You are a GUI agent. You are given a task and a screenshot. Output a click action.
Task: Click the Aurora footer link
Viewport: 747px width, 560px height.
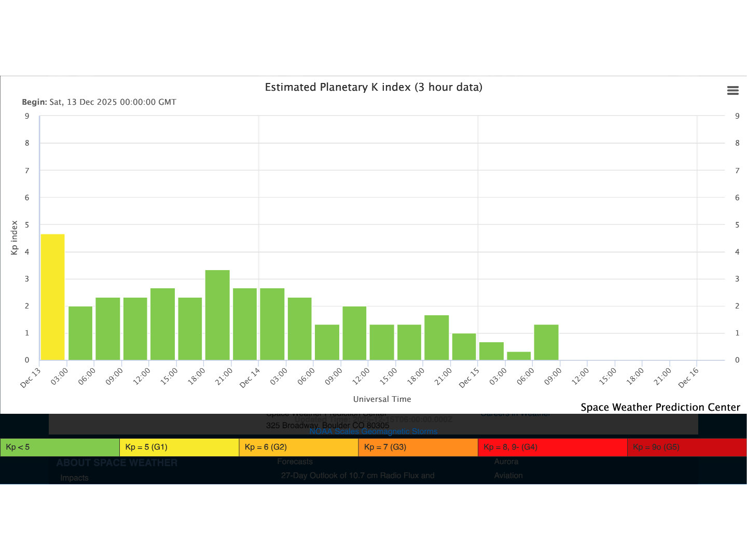(506, 461)
